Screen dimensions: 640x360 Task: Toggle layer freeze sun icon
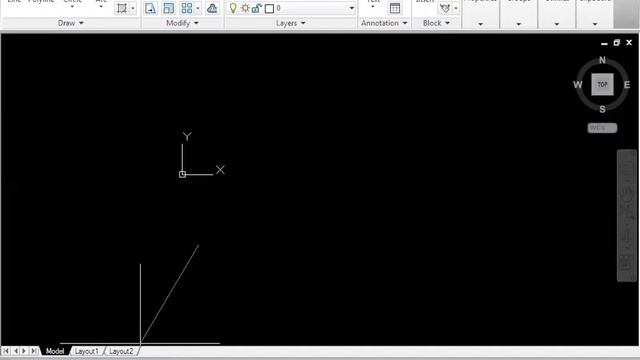click(x=245, y=8)
